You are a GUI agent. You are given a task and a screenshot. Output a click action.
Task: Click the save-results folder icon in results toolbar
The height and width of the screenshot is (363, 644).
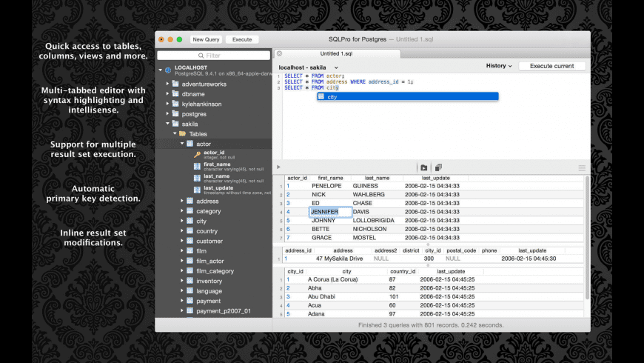(424, 167)
